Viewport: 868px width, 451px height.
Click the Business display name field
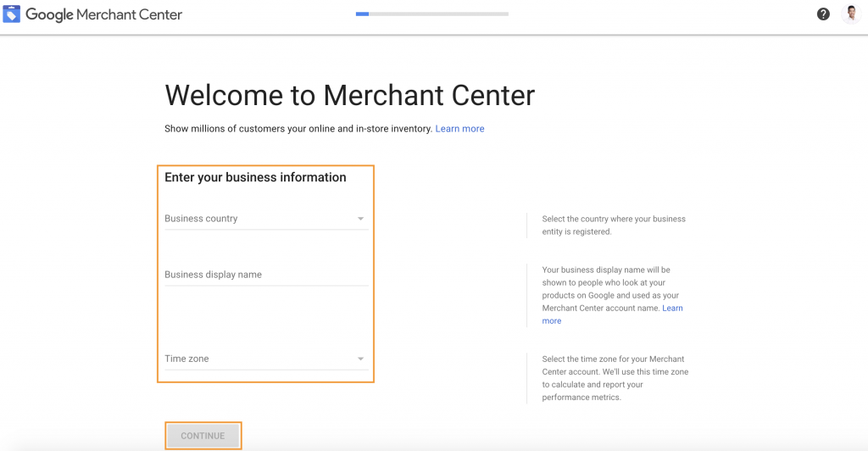(x=266, y=275)
